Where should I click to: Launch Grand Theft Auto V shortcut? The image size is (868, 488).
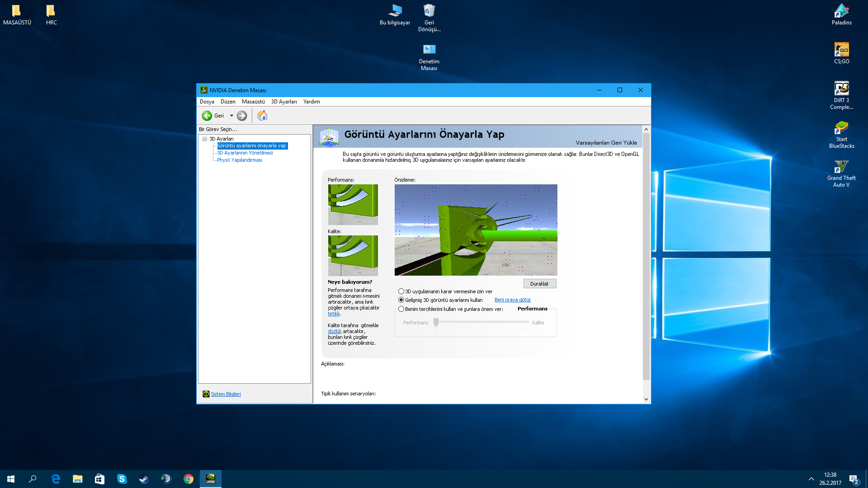point(841,167)
